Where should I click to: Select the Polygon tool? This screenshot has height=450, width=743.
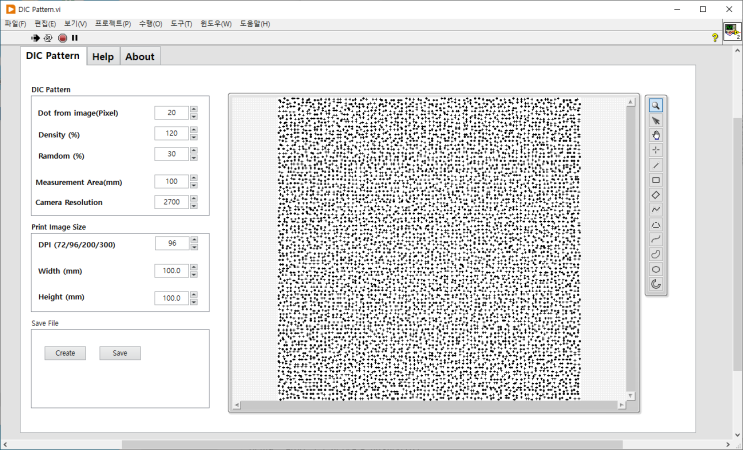point(656,225)
